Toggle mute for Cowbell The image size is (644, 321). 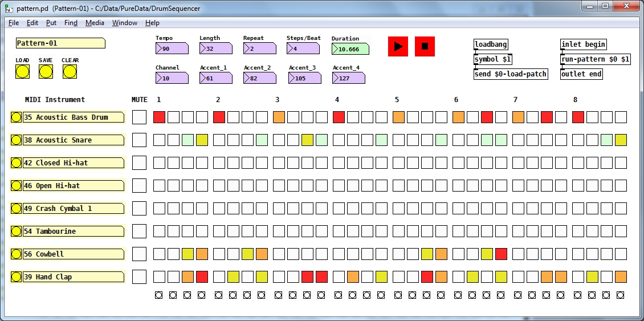point(139,254)
